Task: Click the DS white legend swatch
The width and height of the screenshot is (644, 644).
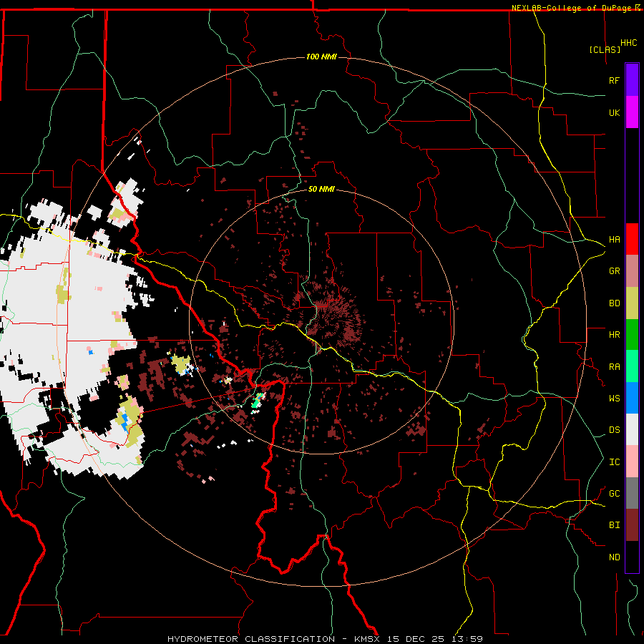Action: pyautogui.click(x=632, y=429)
